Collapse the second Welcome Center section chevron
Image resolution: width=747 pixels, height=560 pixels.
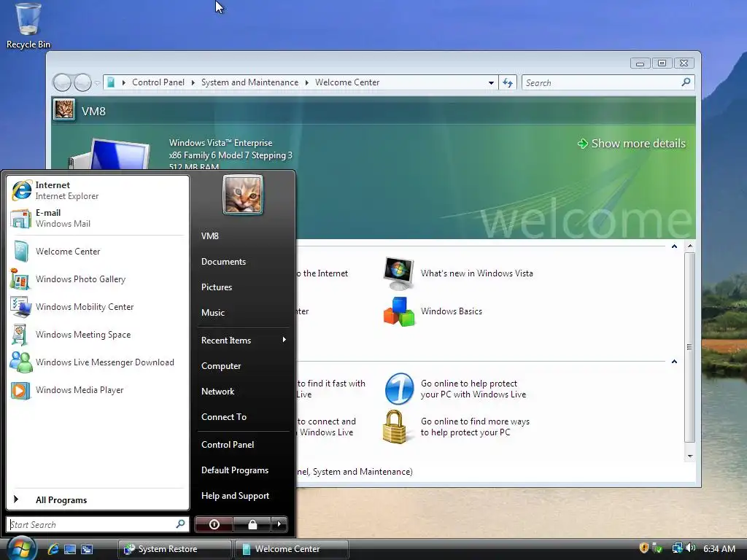(674, 362)
